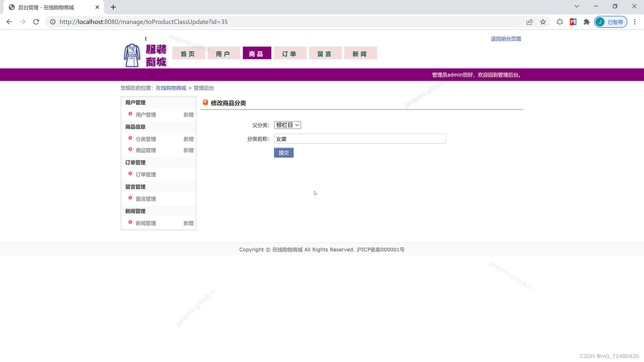Expand the 父分类 dropdown showing 根栏目
The width and height of the screenshot is (644, 362).
point(287,125)
